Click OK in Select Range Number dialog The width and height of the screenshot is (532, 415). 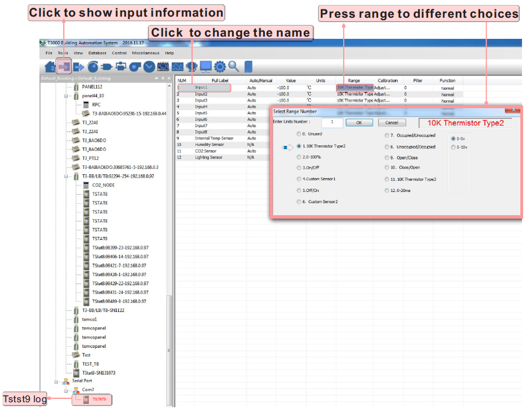pyautogui.click(x=359, y=123)
